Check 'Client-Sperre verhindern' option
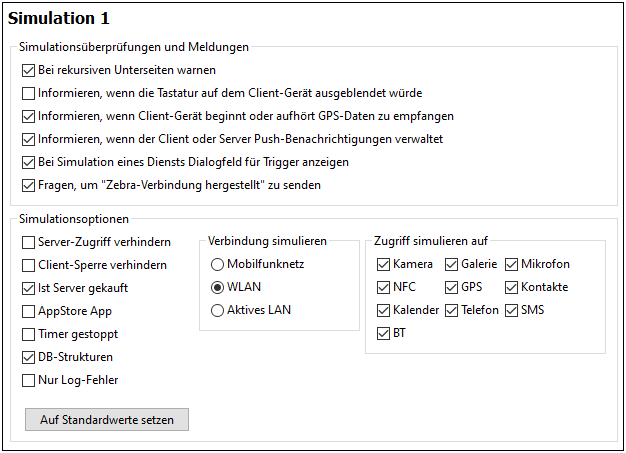The image size is (626, 453). pyautogui.click(x=28, y=265)
